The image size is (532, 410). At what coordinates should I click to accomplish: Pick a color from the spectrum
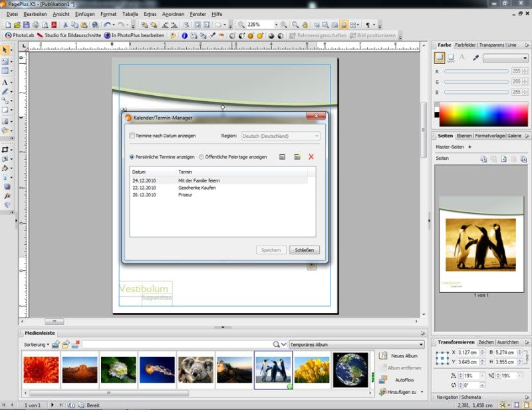(x=483, y=115)
